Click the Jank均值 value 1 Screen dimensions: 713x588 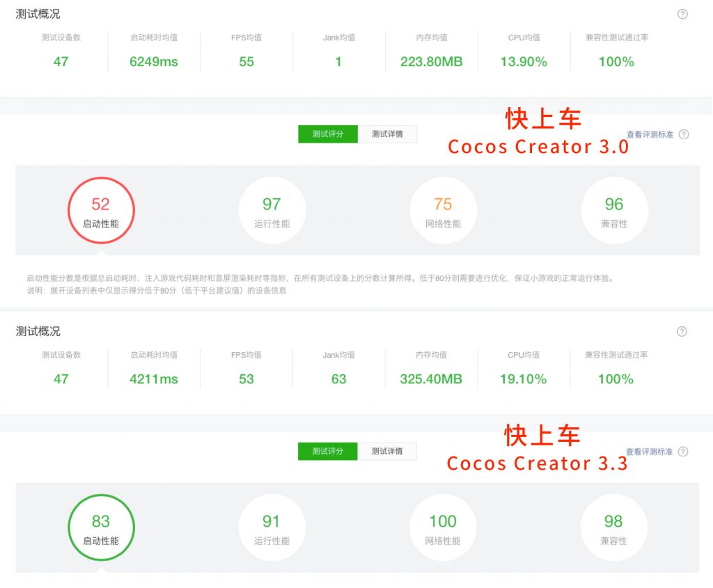point(338,62)
